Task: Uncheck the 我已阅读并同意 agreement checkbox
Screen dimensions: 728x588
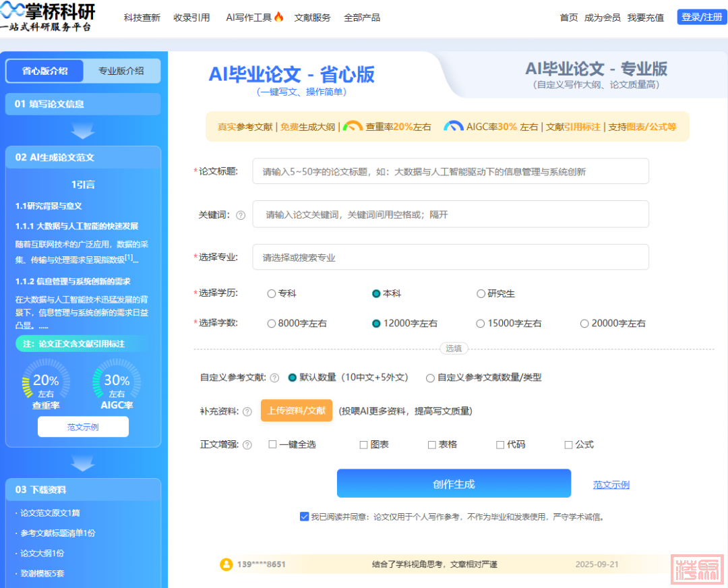Action: [304, 517]
